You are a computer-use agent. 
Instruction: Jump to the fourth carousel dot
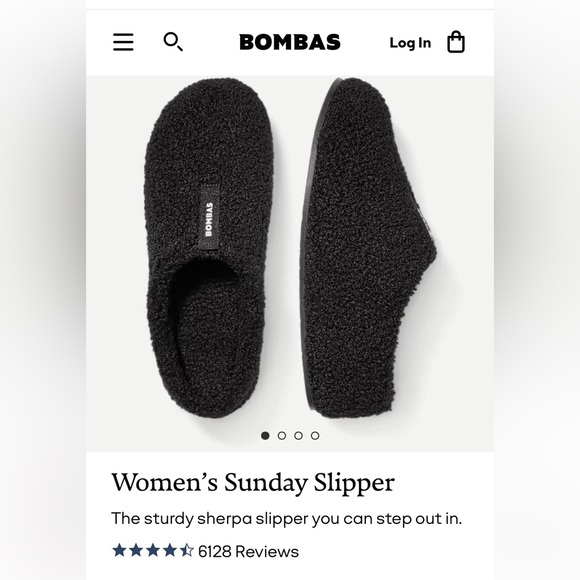[315, 435]
